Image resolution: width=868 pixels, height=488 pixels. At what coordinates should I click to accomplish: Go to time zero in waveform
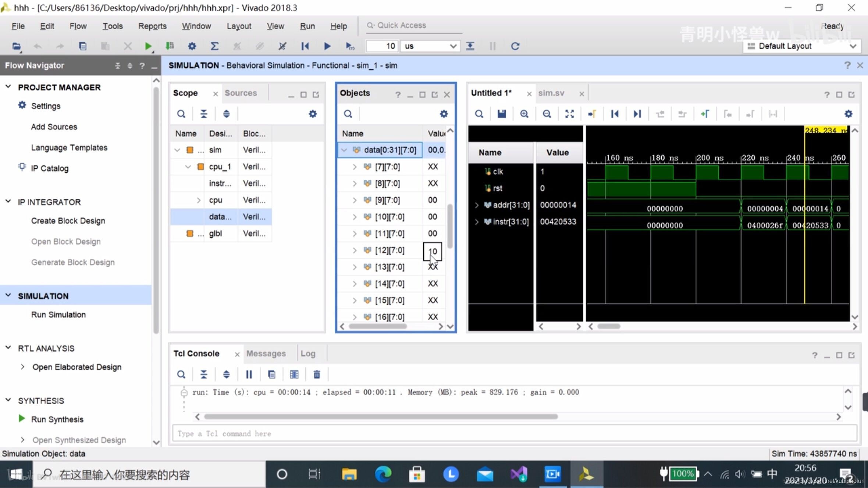(615, 114)
